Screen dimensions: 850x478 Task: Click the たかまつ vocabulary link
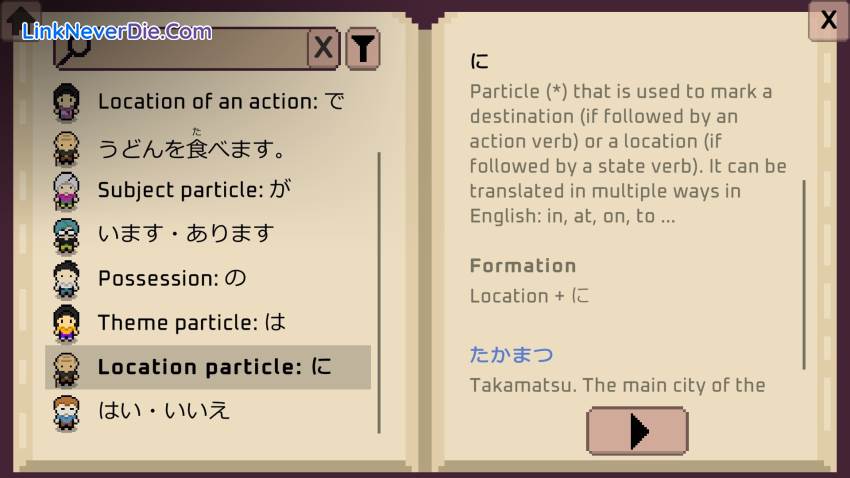click(x=511, y=354)
